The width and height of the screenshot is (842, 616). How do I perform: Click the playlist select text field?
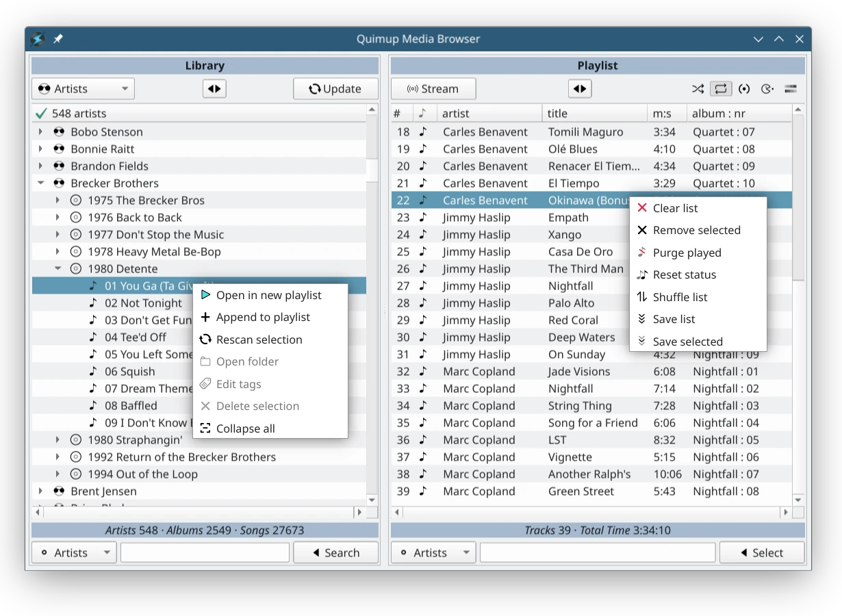pos(598,552)
